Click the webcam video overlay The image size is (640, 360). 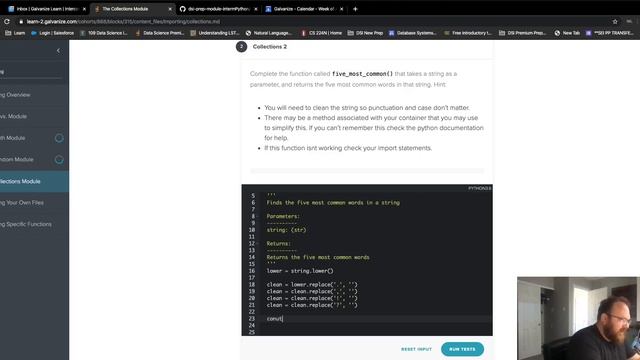(578, 318)
